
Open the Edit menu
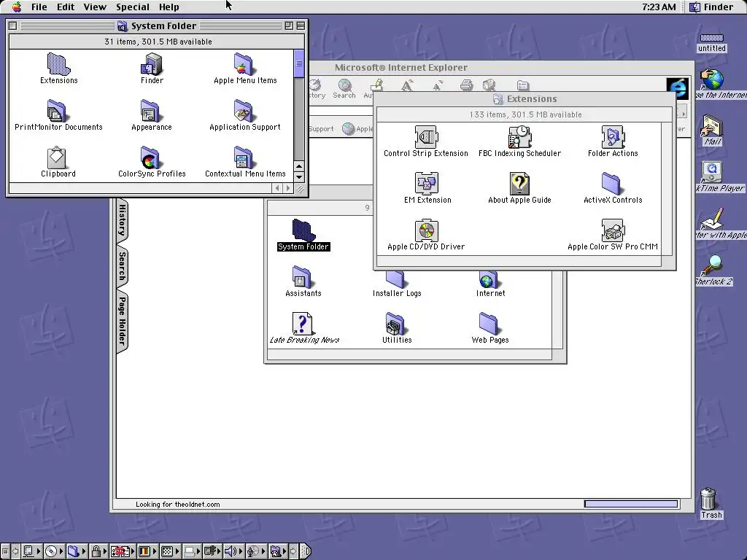[x=65, y=7]
